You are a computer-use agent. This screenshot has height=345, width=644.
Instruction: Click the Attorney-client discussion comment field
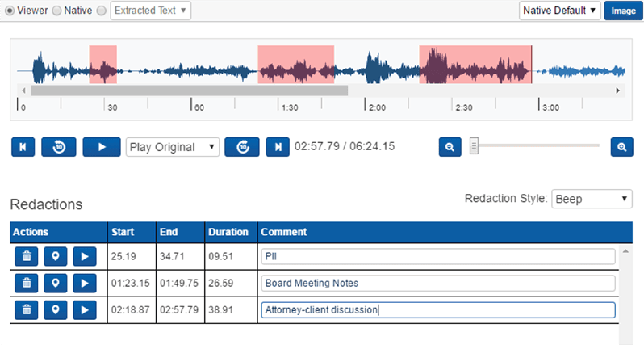point(438,310)
